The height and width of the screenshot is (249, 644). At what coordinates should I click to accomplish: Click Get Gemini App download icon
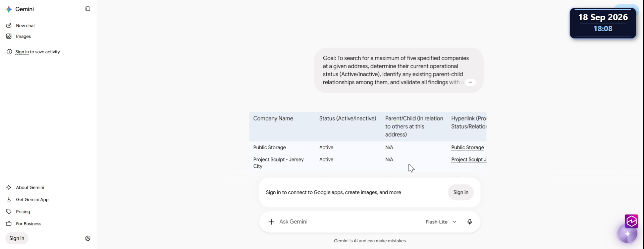tap(9, 199)
